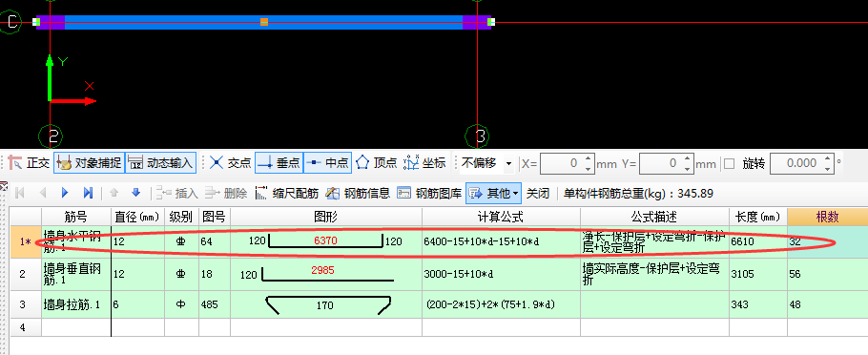868x355 pixels.
Task: Select the 图形 column header
Action: tap(326, 217)
